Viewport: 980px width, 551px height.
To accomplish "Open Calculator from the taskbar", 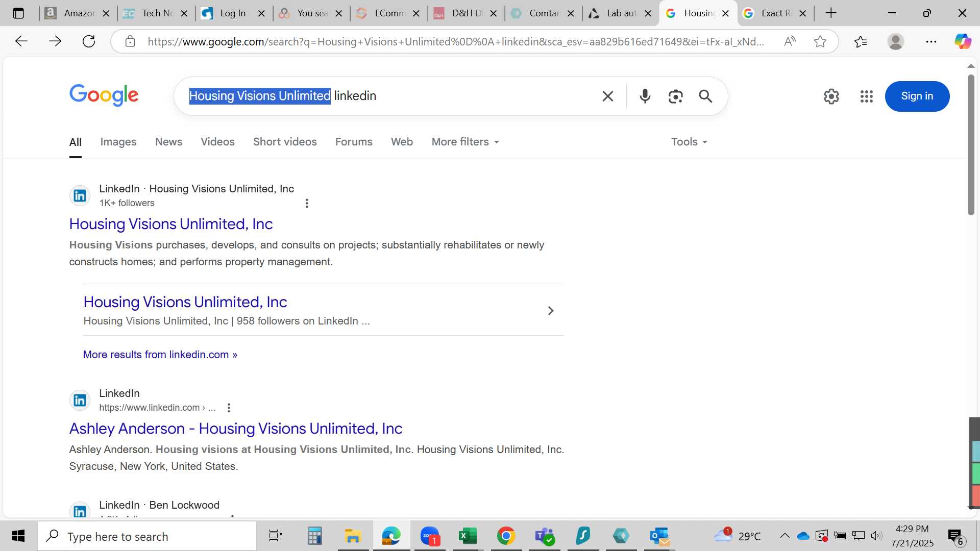I will (314, 536).
